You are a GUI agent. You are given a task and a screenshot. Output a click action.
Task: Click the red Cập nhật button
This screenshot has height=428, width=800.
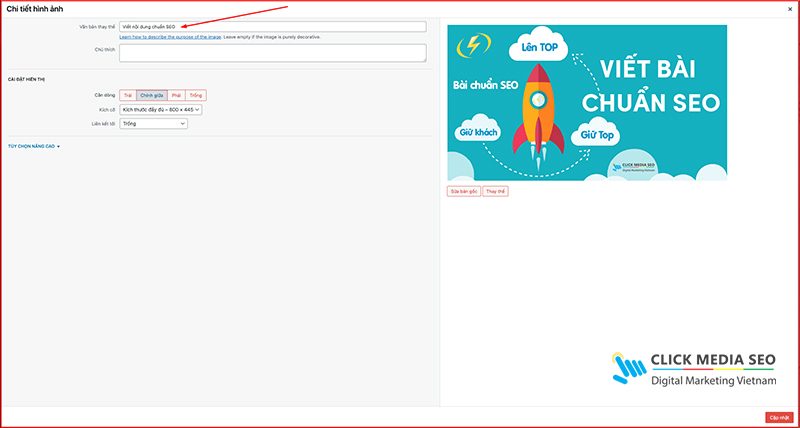tap(780, 417)
